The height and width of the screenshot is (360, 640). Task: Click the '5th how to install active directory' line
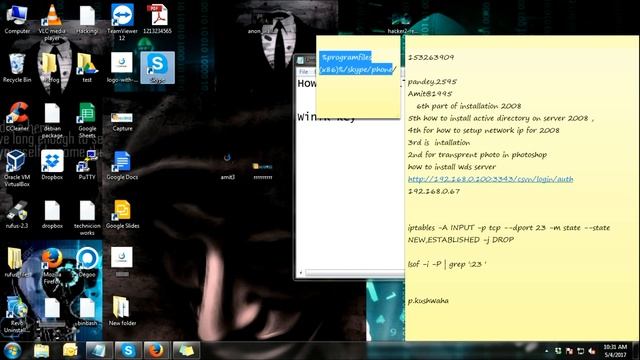[501, 118]
